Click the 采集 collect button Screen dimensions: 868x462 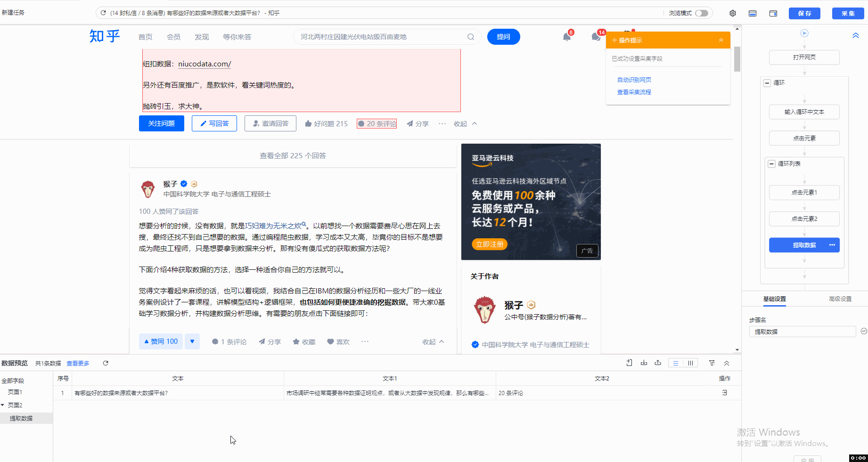[848, 13]
